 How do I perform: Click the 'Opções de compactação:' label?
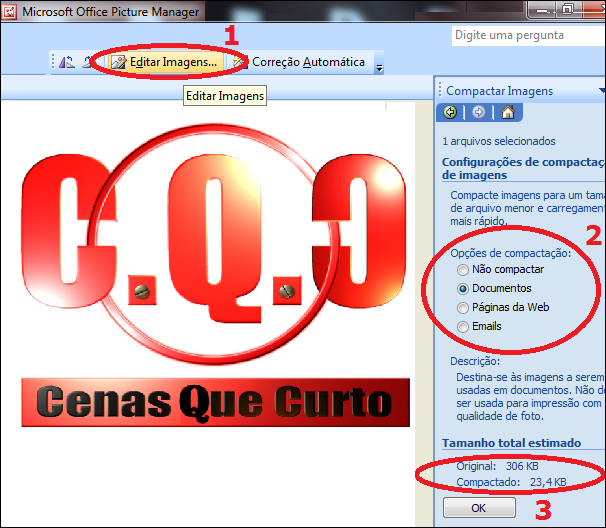(x=511, y=253)
